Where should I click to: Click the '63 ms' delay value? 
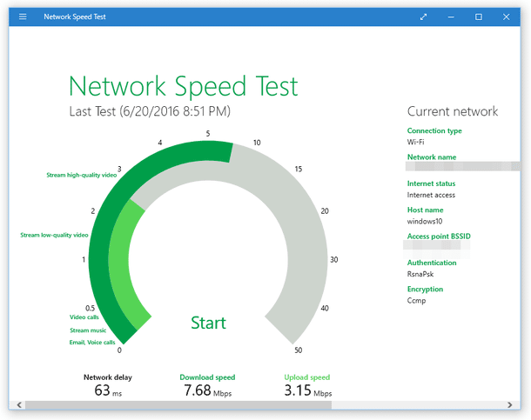108,390
